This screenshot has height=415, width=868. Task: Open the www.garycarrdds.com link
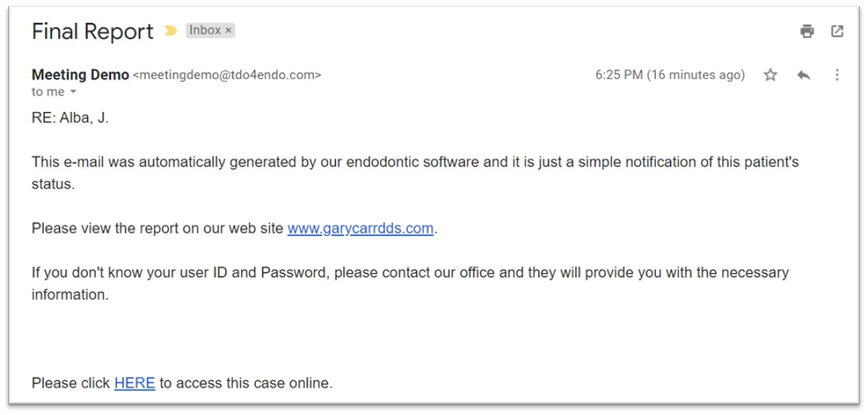click(x=360, y=228)
